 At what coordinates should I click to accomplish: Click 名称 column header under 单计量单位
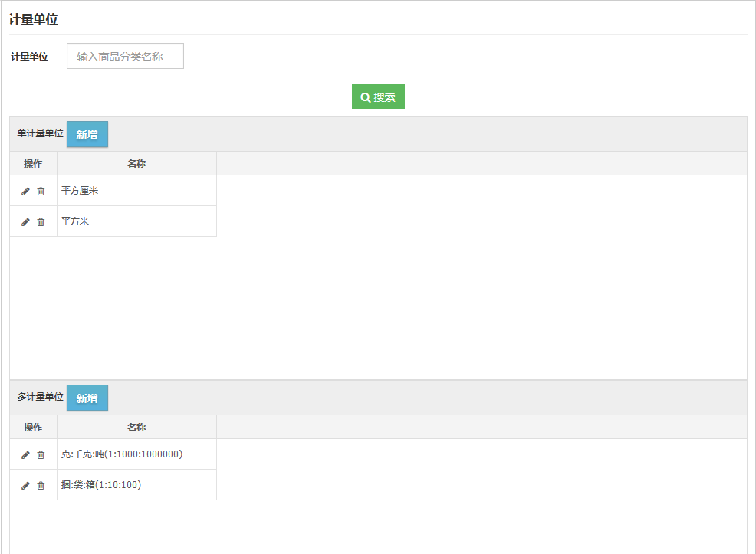click(136, 164)
